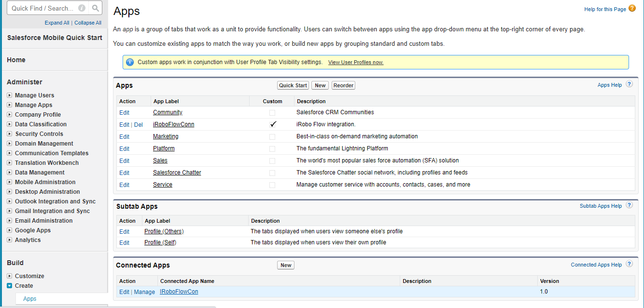Click the info icon in Quick Find box
The image size is (644, 308).
82,8
